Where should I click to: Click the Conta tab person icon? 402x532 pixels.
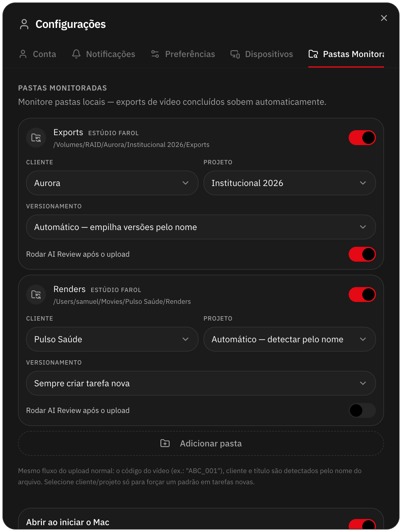tap(23, 54)
